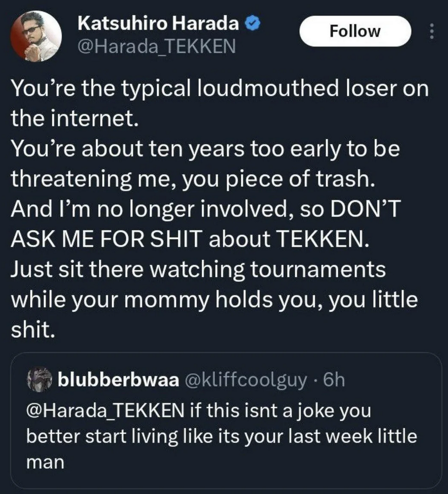Open the blubberbwaa display name in quote
This screenshot has height=494, width=448.
point(118,380)
